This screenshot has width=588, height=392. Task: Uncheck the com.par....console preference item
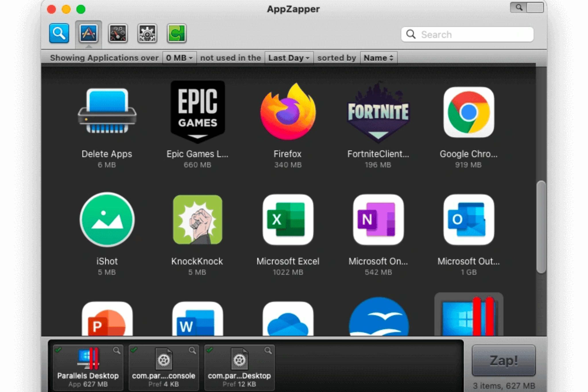tap(135, 350)
